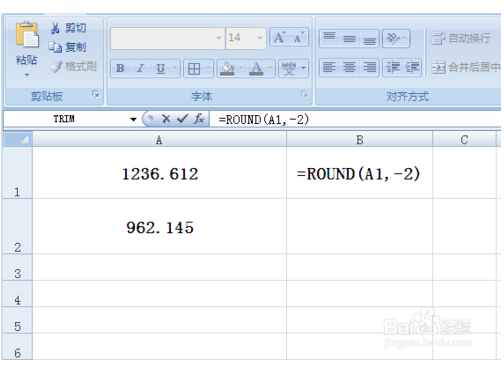The height and width of the screenshot is (377, 504).
Task: Click the Insert Function fx icon
Action: click(x=199, y=118)
